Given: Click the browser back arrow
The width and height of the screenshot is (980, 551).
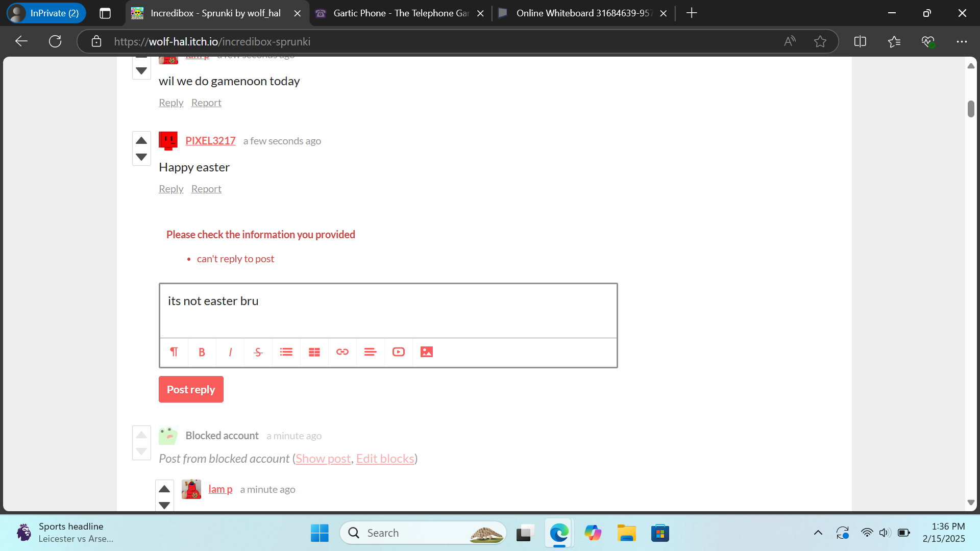Looking at the screenshot, I should [x=21, y=41].
